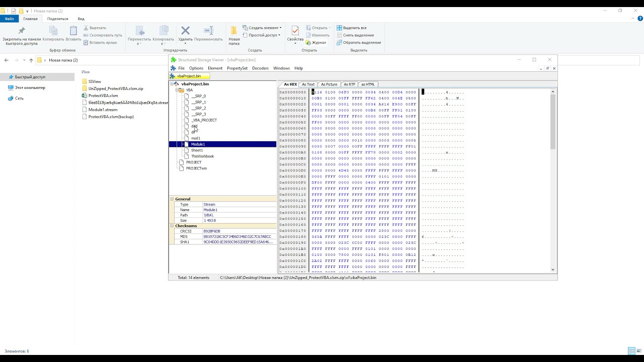Collapse the vbaProject.bin root node
The height and width of the screenshot is (362, 644).
click(171, 84)
